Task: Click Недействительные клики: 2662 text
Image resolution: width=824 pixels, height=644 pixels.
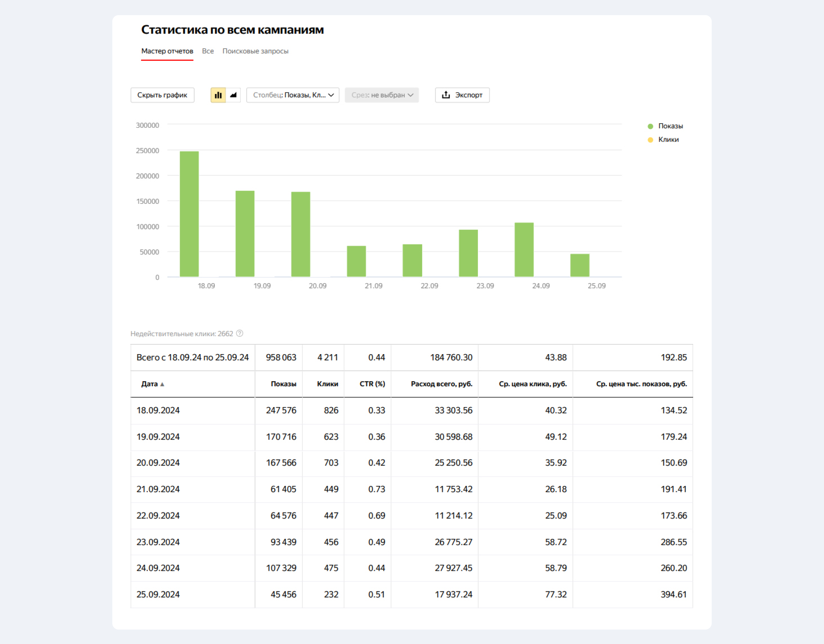Action: pyautogui.click(x=182, y=334)
